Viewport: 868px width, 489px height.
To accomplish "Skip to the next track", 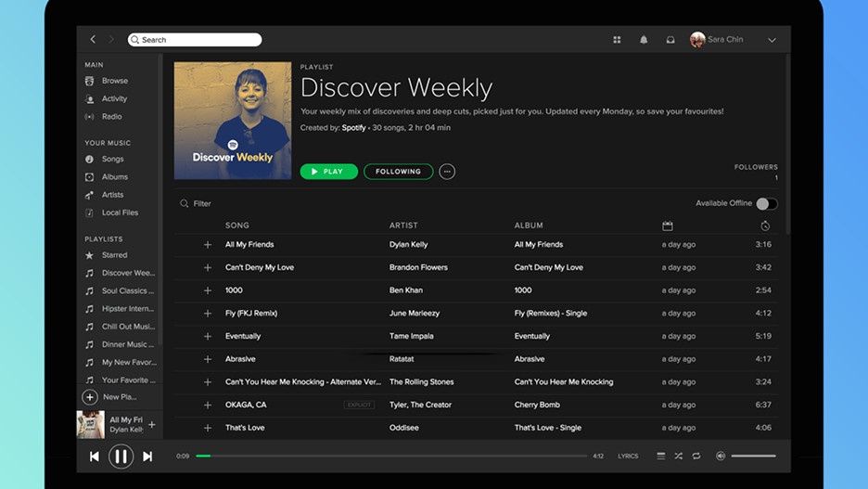I will [147, 457].
